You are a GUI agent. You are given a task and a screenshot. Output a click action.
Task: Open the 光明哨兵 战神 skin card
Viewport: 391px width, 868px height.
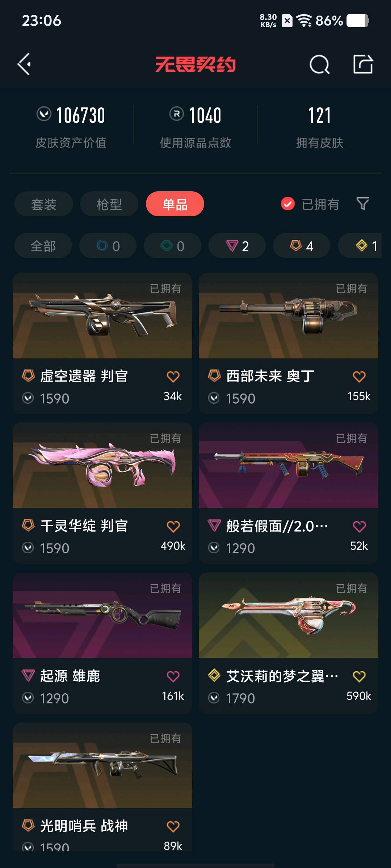[102, 787]
